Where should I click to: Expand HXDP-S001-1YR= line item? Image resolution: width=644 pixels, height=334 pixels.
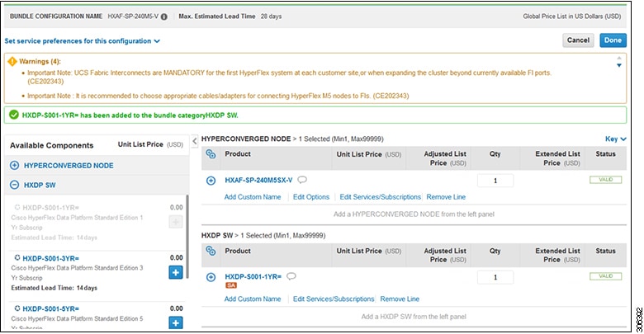211,277
